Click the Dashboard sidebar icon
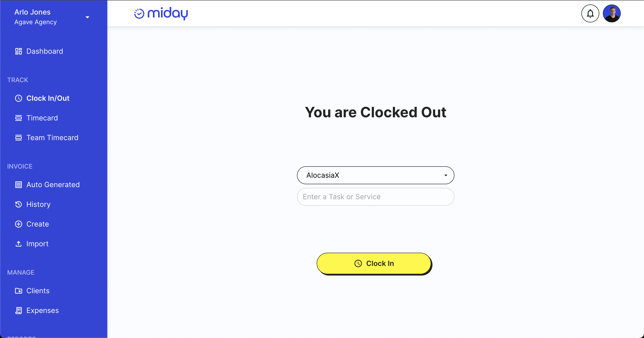Image resolution: width=644 pixels, height=338 pixels. [18, 51]
